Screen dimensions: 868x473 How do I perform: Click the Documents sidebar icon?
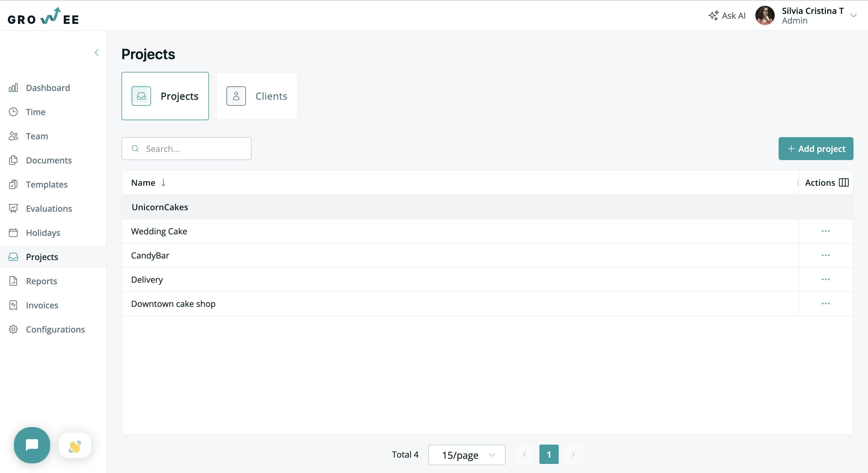click(14, 160)
